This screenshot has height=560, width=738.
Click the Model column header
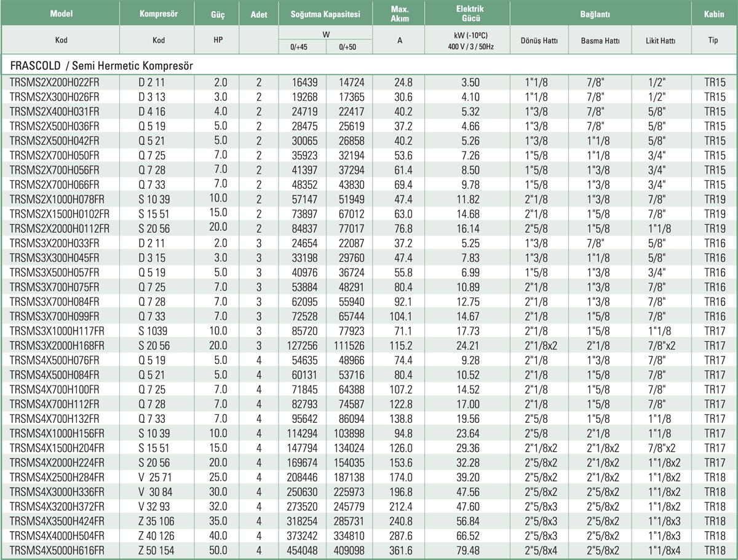60,14
